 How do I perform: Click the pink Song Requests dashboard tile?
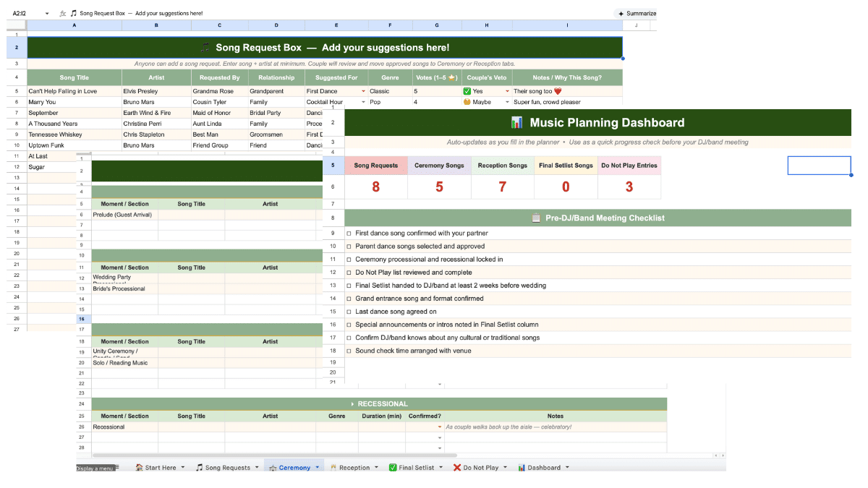coord(375,166)
